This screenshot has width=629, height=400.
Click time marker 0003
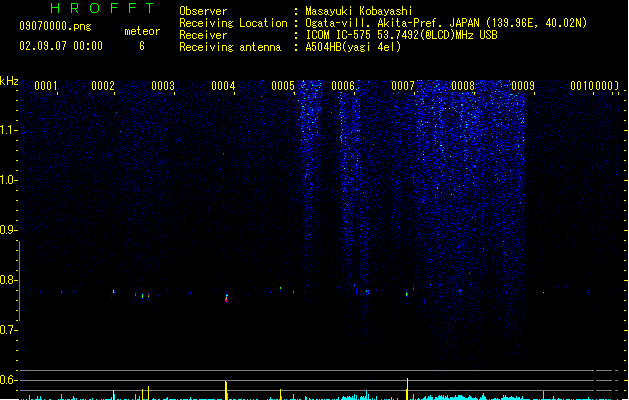[x=163, y=86]
